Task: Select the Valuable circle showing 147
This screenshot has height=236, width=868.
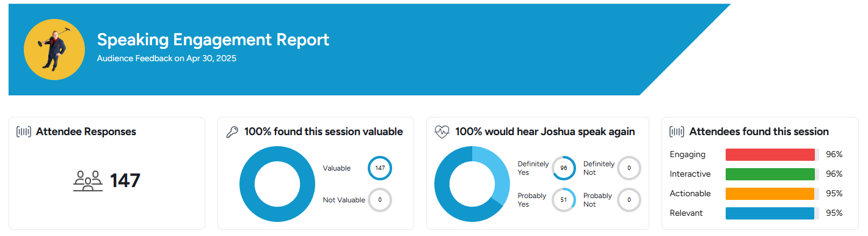Action: tap(380, 168)
